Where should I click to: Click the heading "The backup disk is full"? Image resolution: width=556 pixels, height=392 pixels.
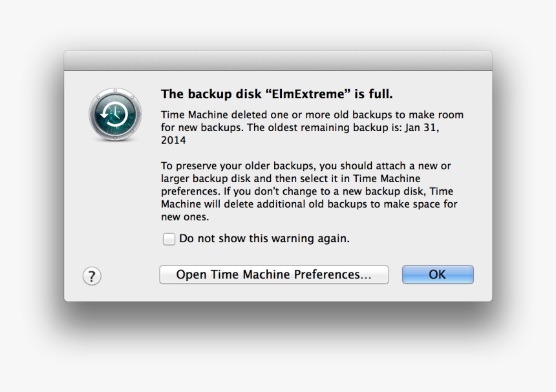click(277, 94)
